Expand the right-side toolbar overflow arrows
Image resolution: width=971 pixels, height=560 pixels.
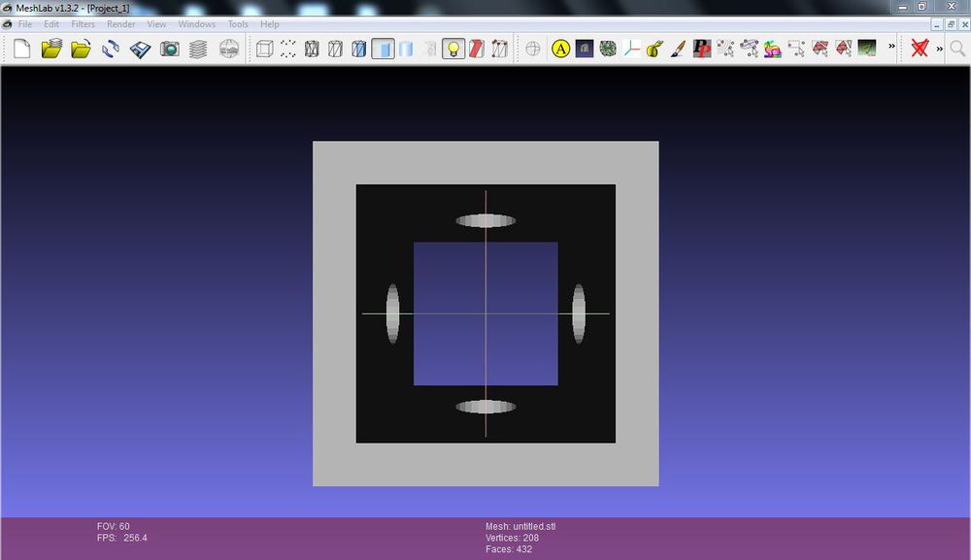click(938, 47)
